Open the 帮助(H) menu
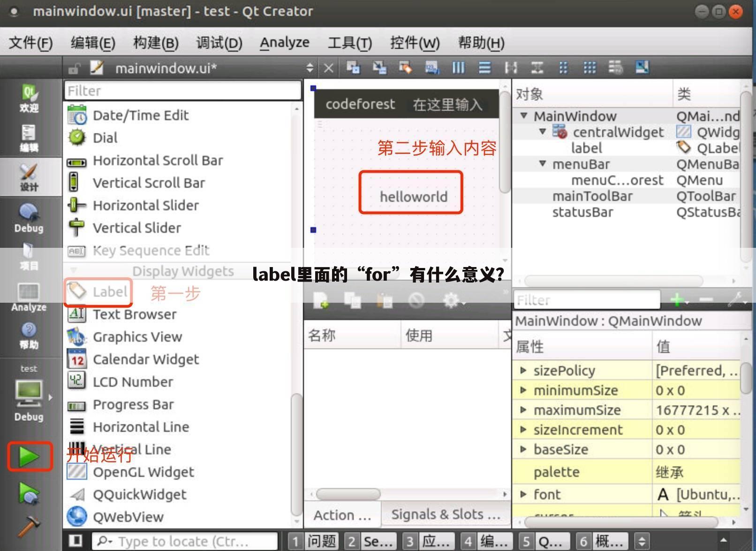Screen dimensions: 756x551 (481, 43)
